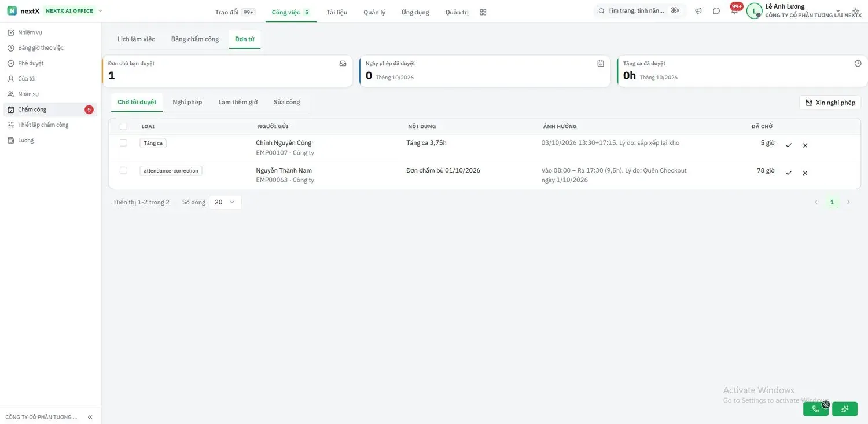Image resolution: width=868 pixels, height=424 pixels.
Task: Go to next page arrow
Action: (848, 202)
